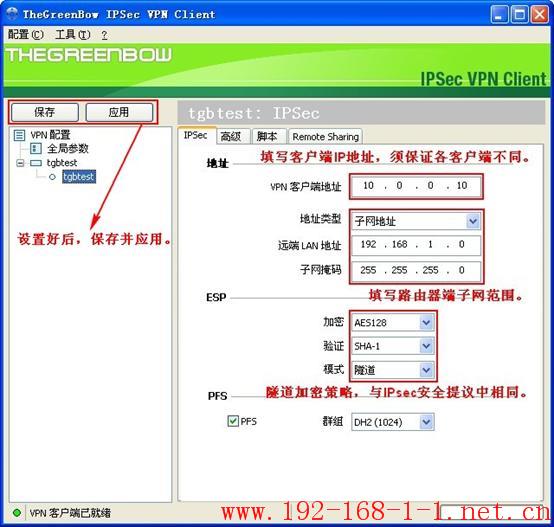Click the TheGreenBow title bar app icon
This screenshot has width=554, height=527.
coord(12,14)
